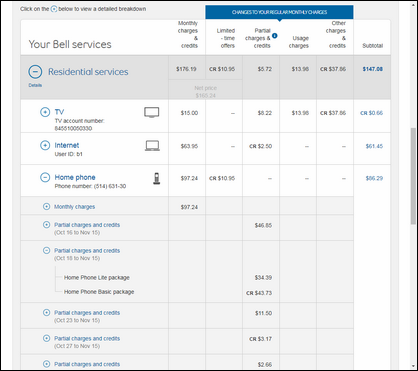Open the Home phone link
This screenshot has width=418, height=371.
(x=75, y=177)
